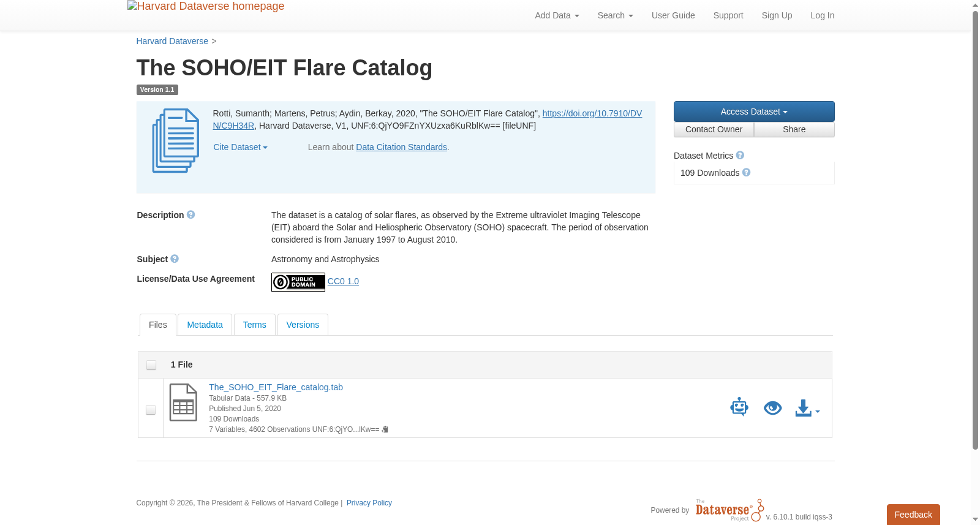Open help icon beside 109 Downloads metric
Viewport: 980px width, 525px height.
pos(746,173)
